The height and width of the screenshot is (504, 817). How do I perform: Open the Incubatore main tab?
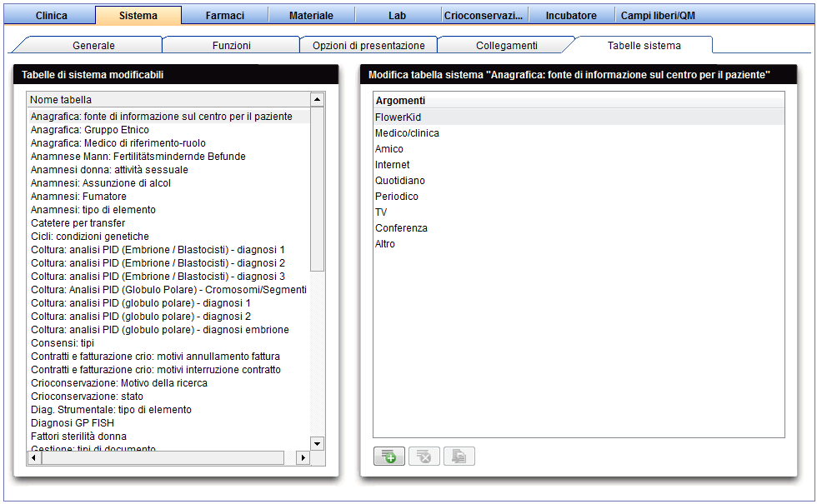point(571,16)
